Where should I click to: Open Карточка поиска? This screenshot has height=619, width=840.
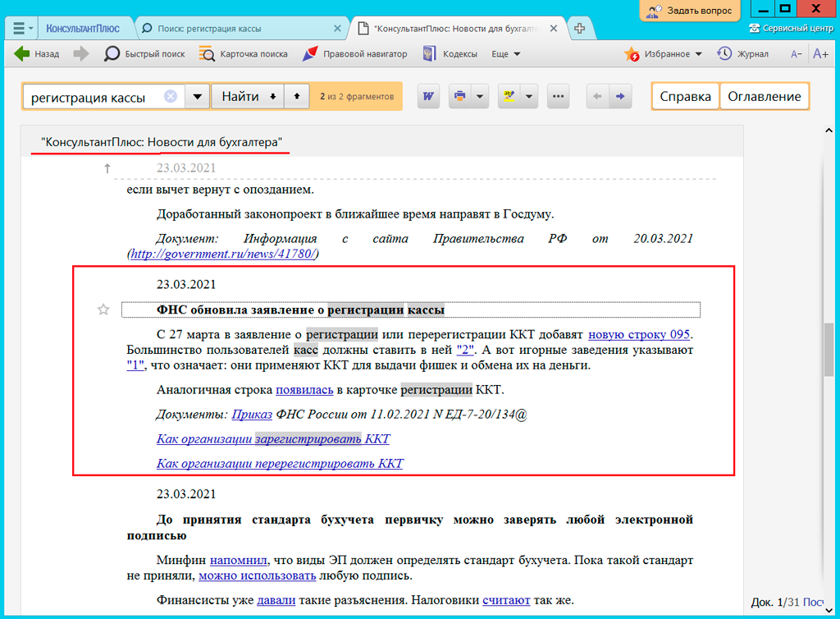243,53
